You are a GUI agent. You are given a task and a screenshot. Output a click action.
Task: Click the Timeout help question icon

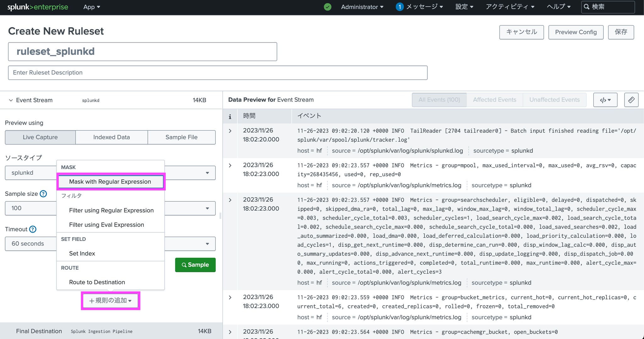(33, 229)
